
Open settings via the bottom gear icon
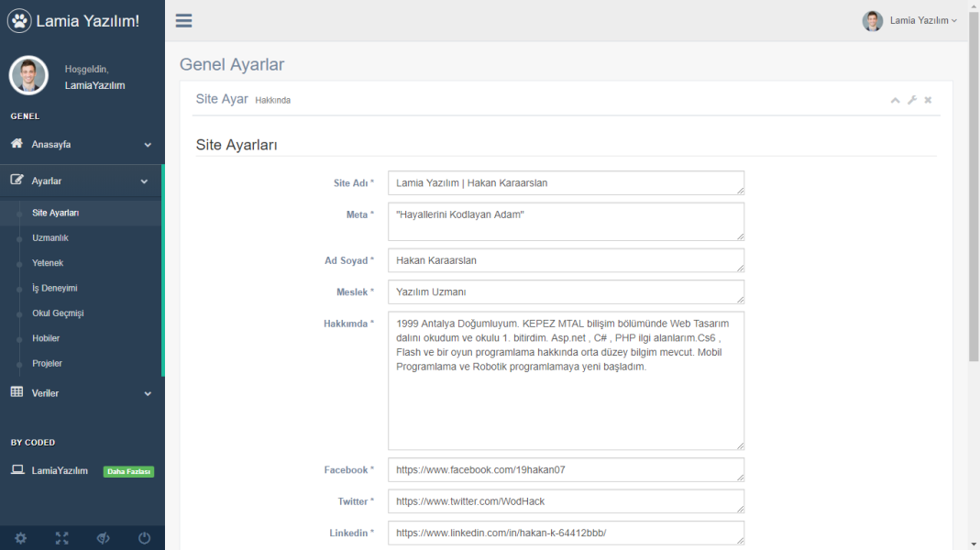tap(20, 538)
